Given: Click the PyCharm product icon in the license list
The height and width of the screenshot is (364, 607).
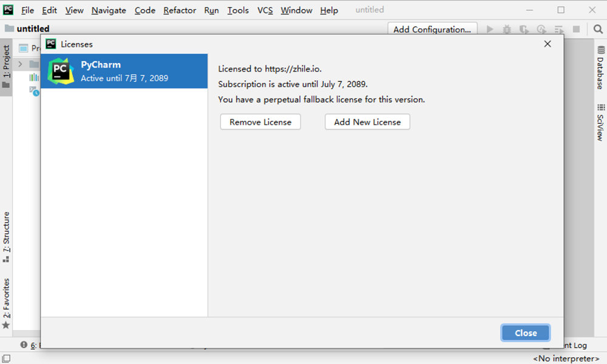Looking at the screenshot, I should pos(60,71).
